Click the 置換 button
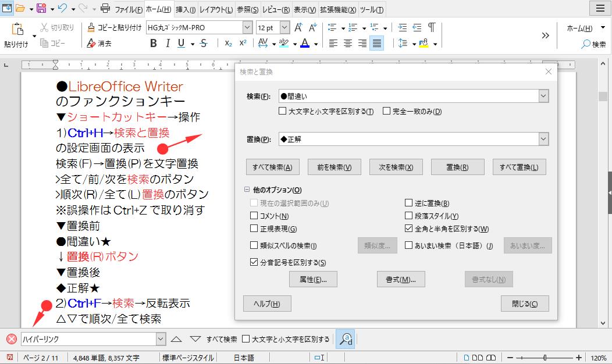 pos(457,167)
